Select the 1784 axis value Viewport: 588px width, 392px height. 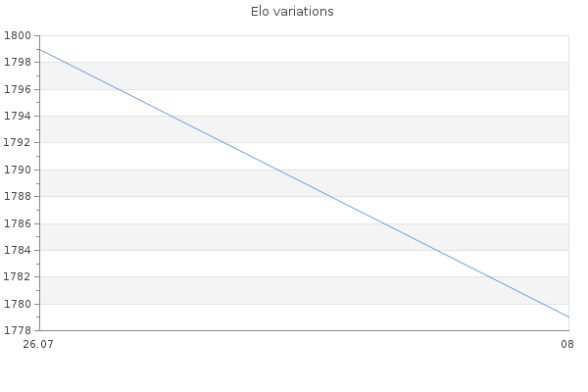click(18, 250)
